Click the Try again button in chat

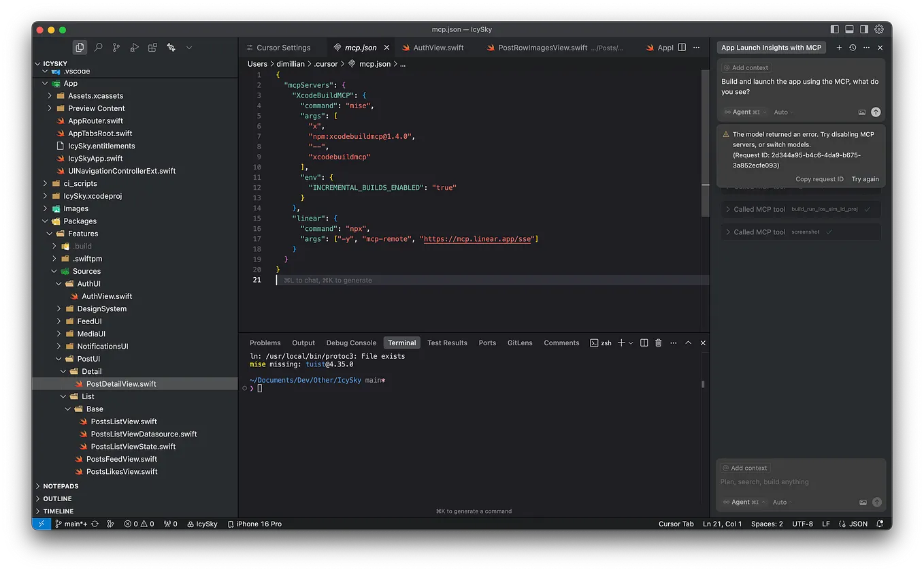865,179
